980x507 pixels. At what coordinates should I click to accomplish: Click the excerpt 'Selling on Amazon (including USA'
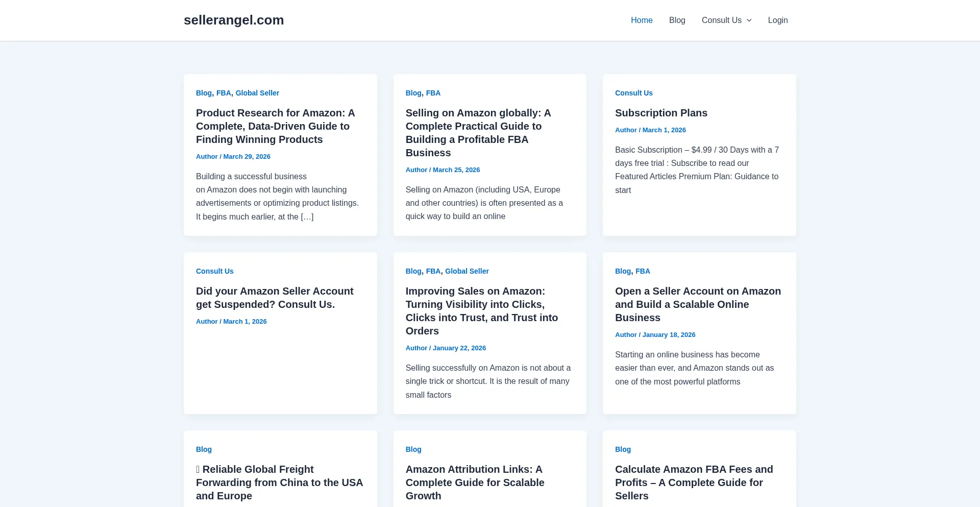coord(484,203)
